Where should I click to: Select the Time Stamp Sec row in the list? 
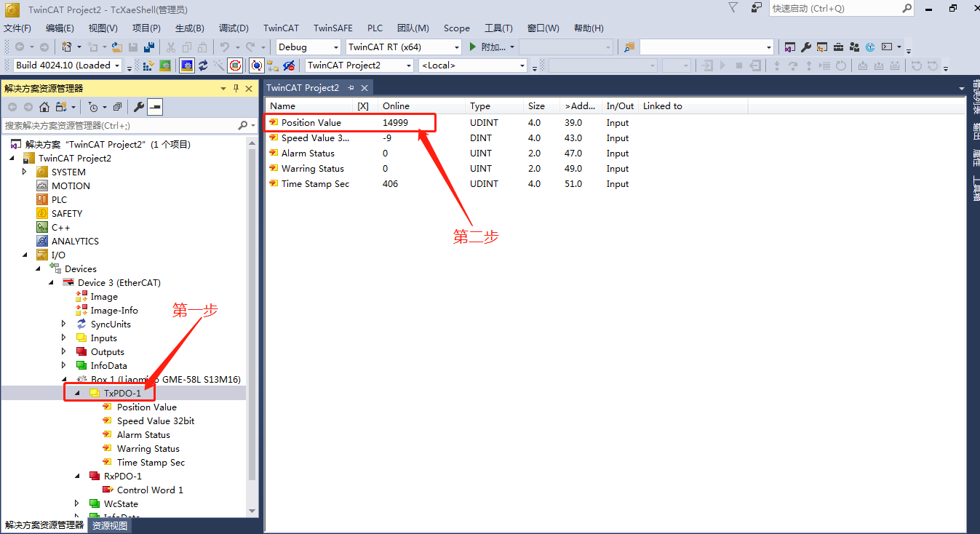point(615,183)
